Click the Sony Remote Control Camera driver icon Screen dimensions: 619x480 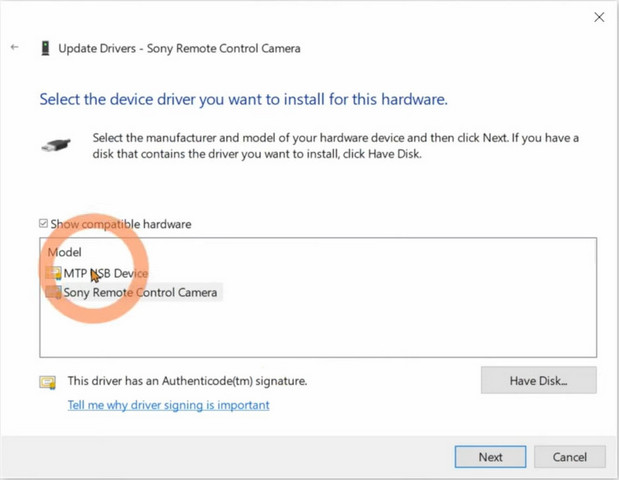click(54, 292)
